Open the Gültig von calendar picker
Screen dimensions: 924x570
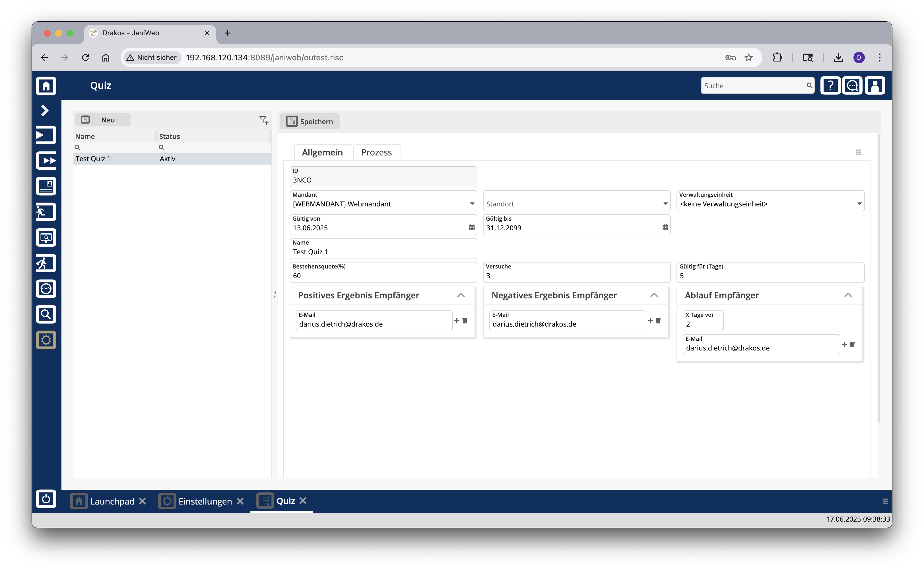pyautogui.click(x=472, y=228)
